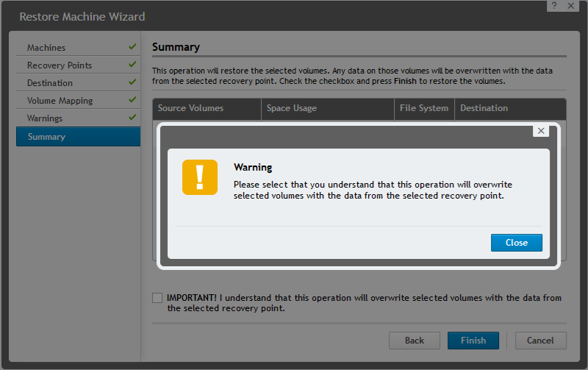This screenshot has width=588, height=370.
Task: Click the Source Volumes column header
Action: point(190,108)
